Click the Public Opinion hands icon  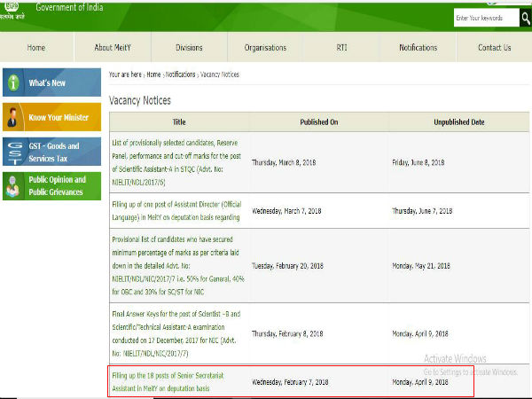click(x=13, y=186)
